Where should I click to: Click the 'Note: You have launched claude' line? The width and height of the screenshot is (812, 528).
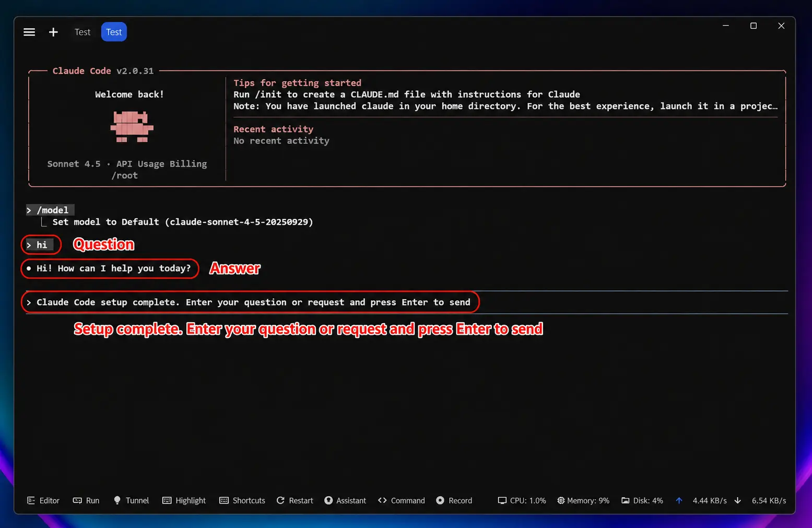click(505, 106)
